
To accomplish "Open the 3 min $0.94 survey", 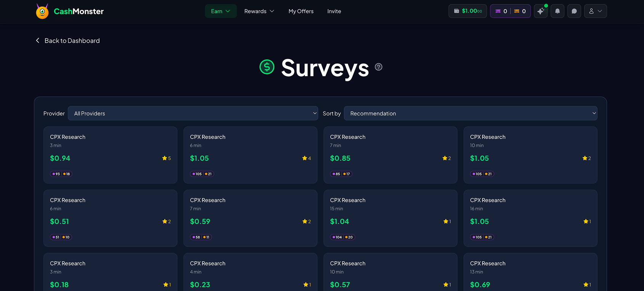I will click(111, 155).
